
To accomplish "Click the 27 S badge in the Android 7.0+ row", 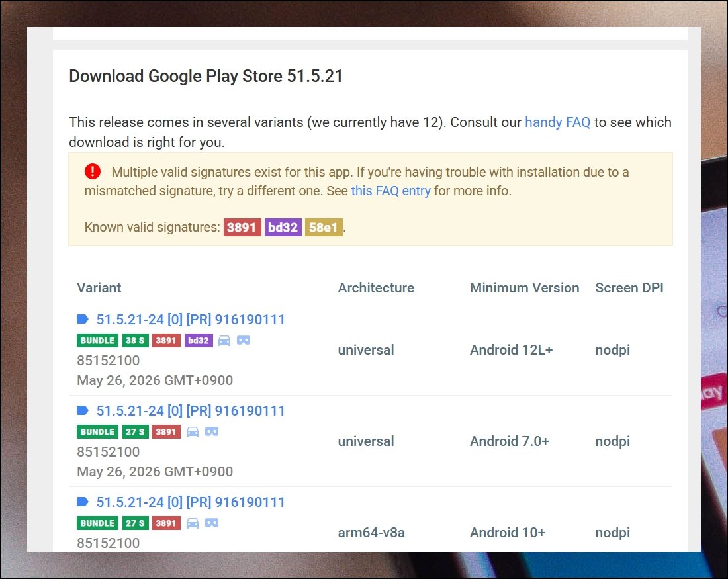I will point(135,432).
